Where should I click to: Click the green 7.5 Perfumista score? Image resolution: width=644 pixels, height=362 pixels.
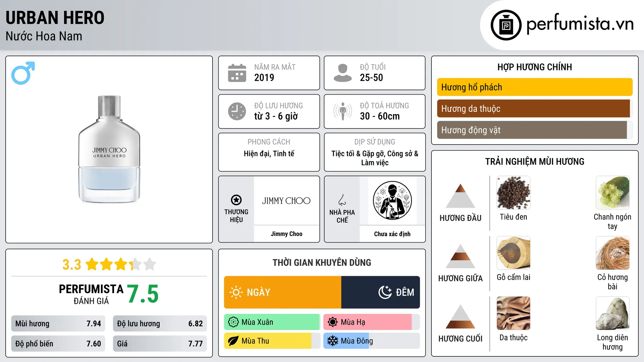tap(143, 294)
